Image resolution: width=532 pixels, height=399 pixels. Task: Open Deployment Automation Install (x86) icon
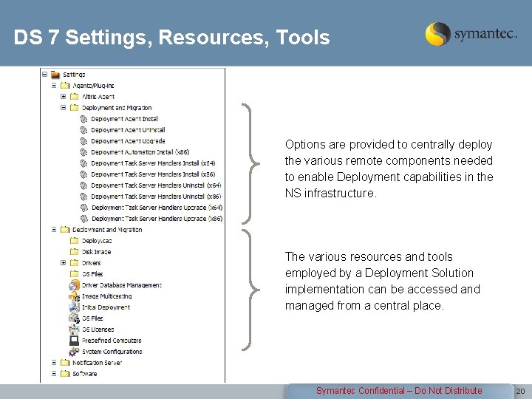coord(83,152)
